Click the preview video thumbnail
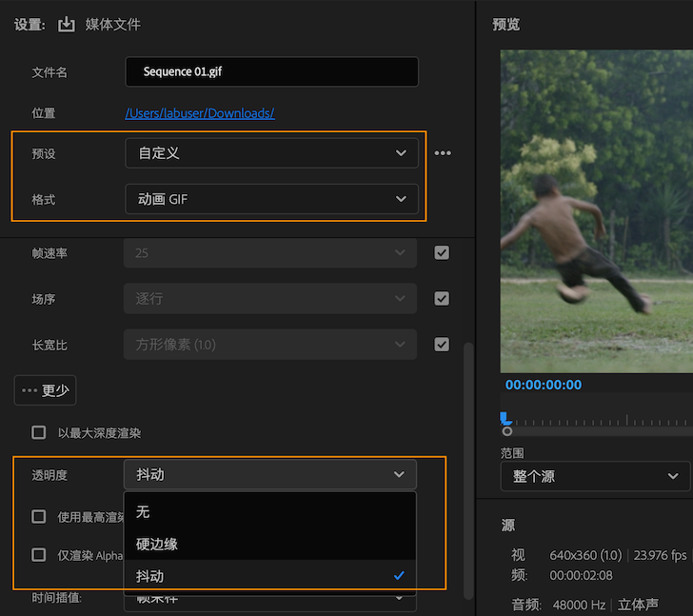This screenshot has height=616, width=693. 596,211
